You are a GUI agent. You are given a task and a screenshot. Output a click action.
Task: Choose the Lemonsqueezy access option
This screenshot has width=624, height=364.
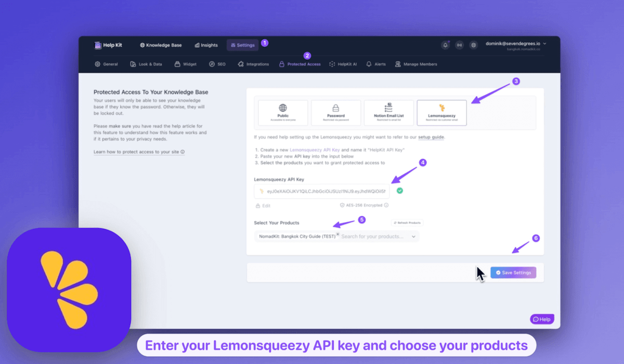[x=441, y=113]
